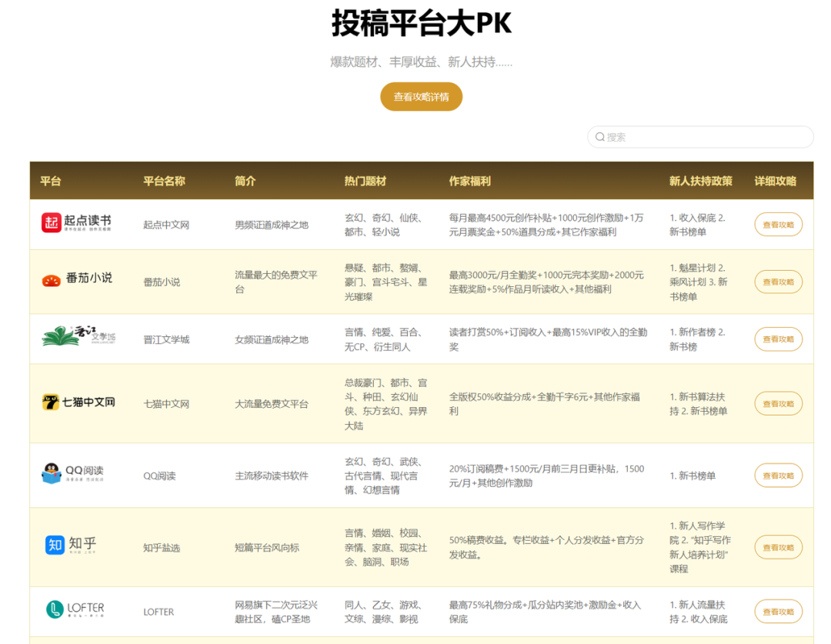Click 新书算法扶持 newcomer policy cell
The width and height of the screenshot is (831, 644).
[x=698, y=404]
